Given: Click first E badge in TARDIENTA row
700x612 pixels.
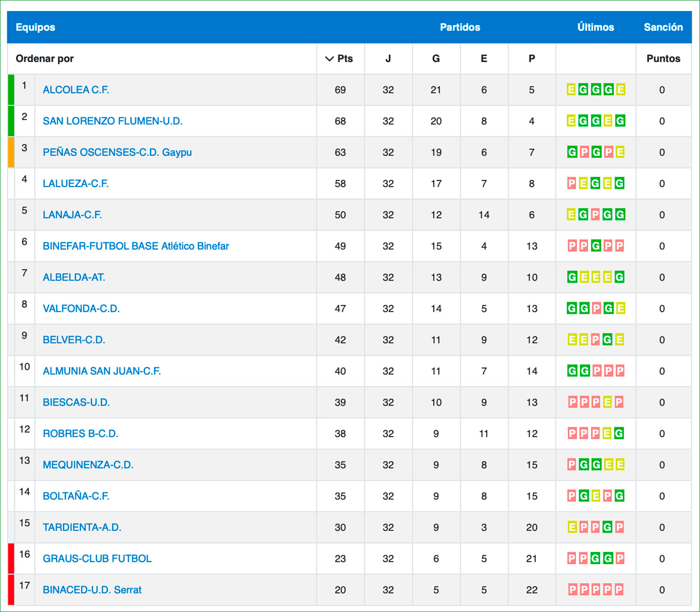Looking at the screenshot, I should (572, 527).
